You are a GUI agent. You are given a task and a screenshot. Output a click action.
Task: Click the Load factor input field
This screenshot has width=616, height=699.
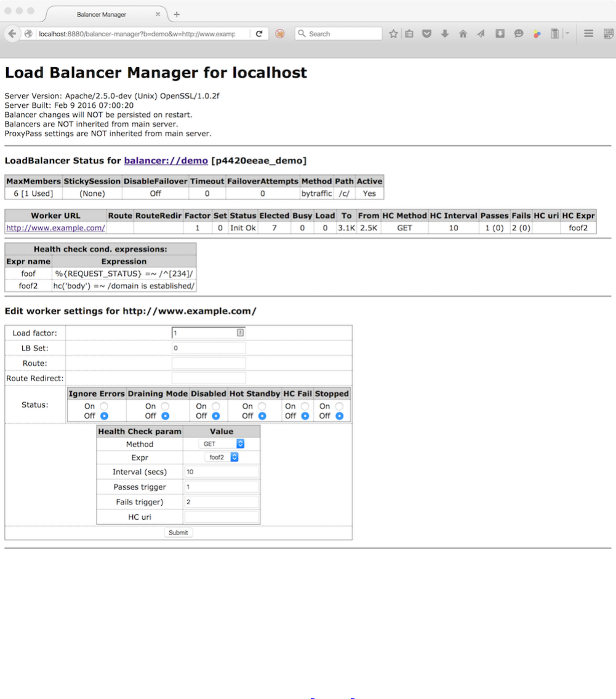tap(209, 333)
